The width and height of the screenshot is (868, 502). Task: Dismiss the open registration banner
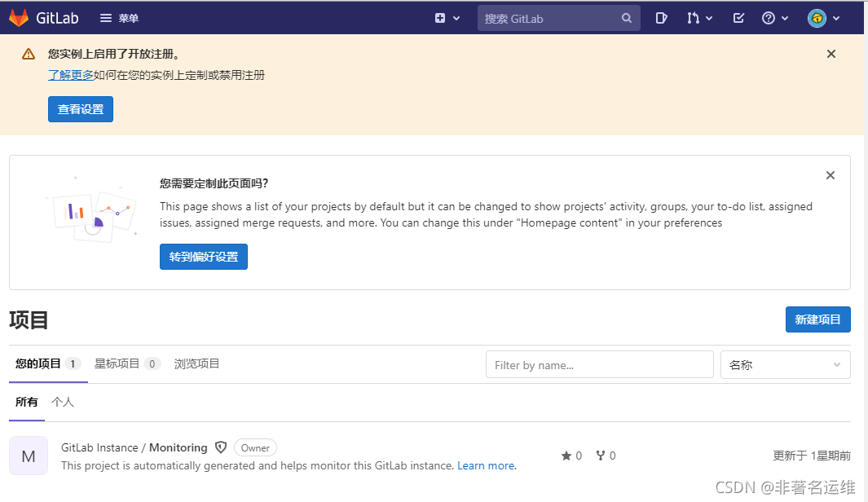pyautogui.click(x=831, y=54)
